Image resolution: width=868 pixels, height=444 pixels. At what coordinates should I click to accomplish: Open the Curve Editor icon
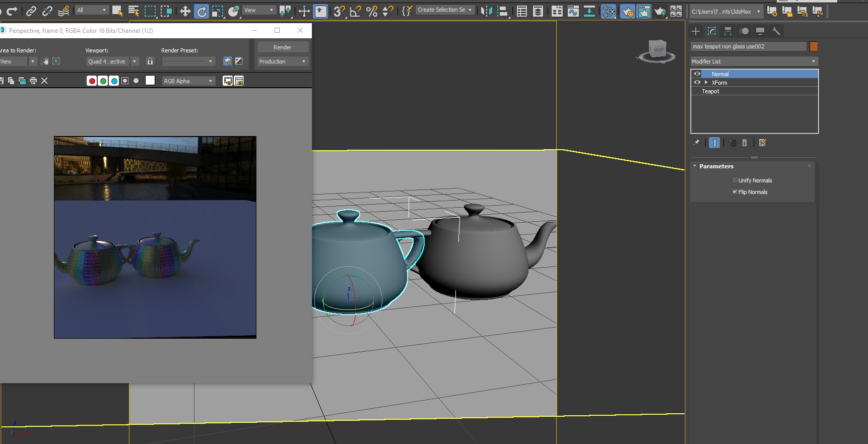573,11
